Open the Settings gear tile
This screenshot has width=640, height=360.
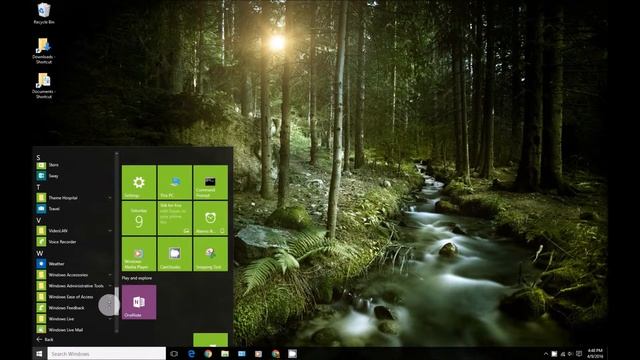[x=139, y=182]
